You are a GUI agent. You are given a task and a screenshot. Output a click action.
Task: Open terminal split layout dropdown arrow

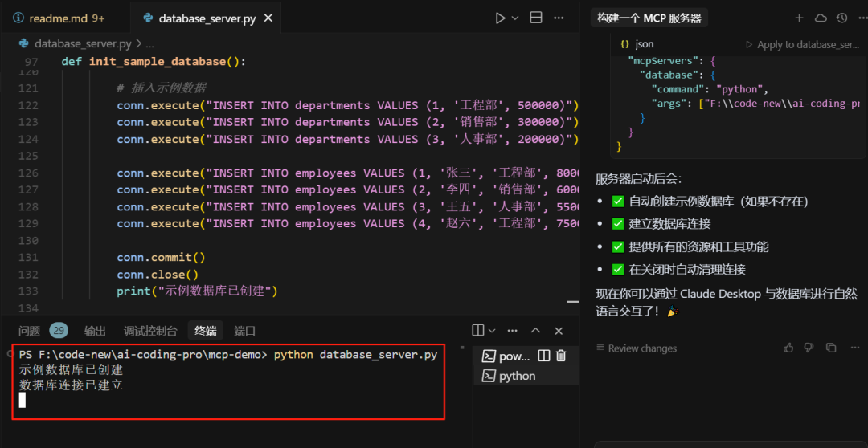tap(492, 331)
